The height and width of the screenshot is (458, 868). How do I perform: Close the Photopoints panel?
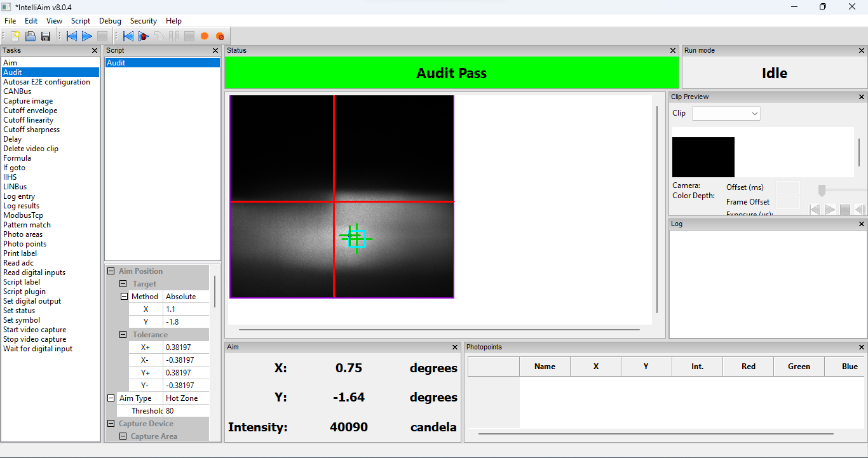coord(862,347)
